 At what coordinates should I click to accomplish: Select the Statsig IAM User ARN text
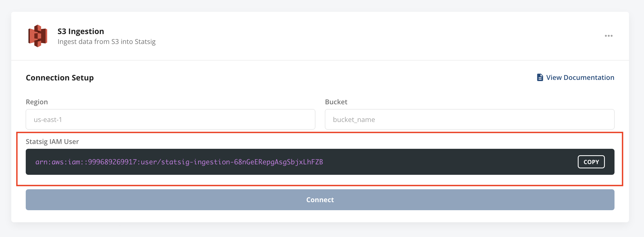[179, 162]
